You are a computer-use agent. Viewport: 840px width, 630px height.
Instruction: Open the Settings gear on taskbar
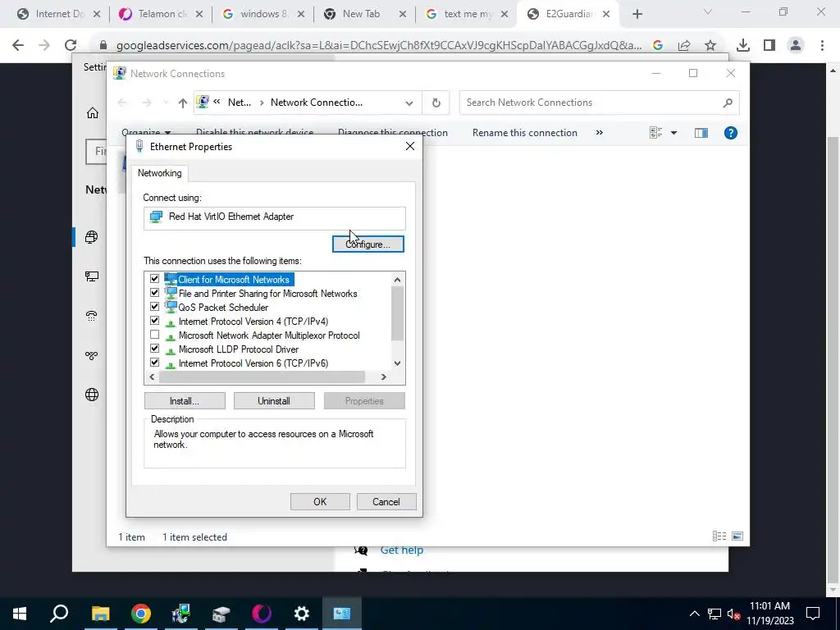(302, 614)
